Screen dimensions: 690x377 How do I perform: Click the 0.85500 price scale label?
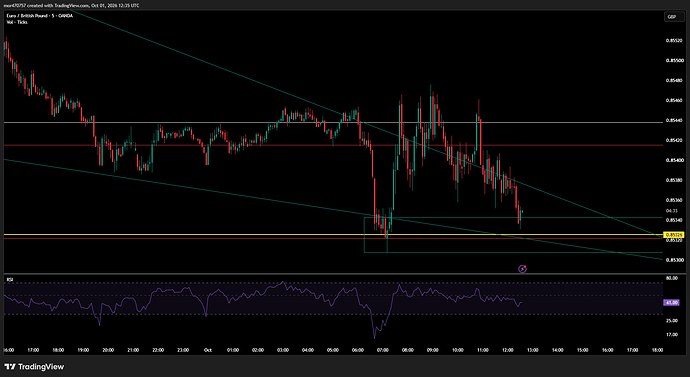[x=673, y=60]
